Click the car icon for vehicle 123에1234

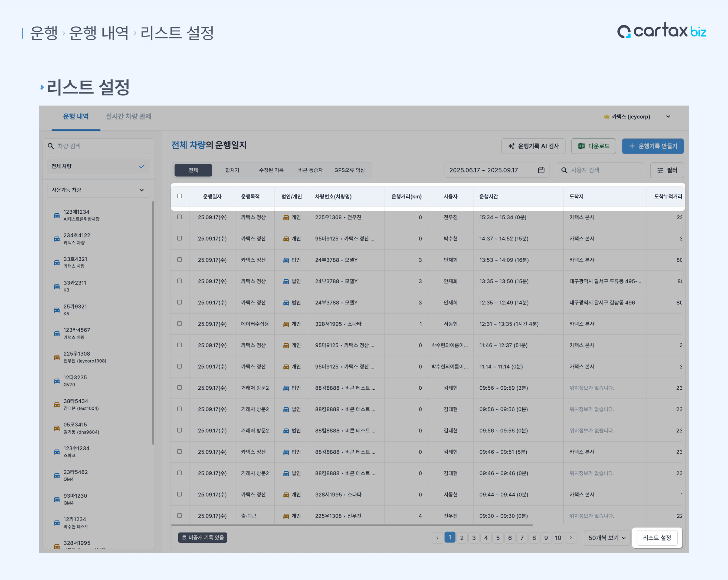click(57, 215)
